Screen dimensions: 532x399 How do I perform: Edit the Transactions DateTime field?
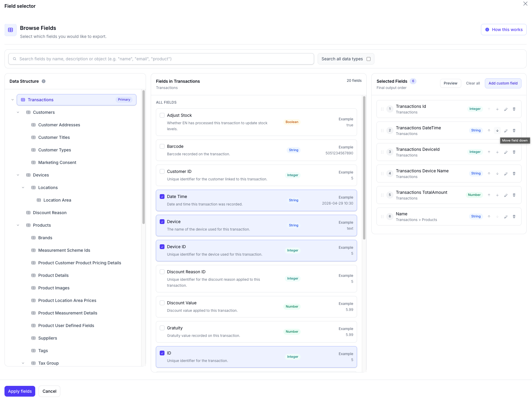506,131
